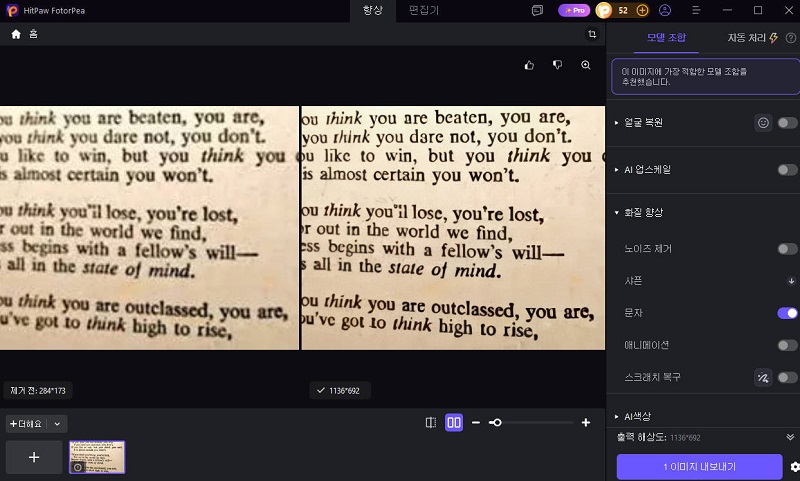Disable the 문자 toggle

(x=787, y=313)
